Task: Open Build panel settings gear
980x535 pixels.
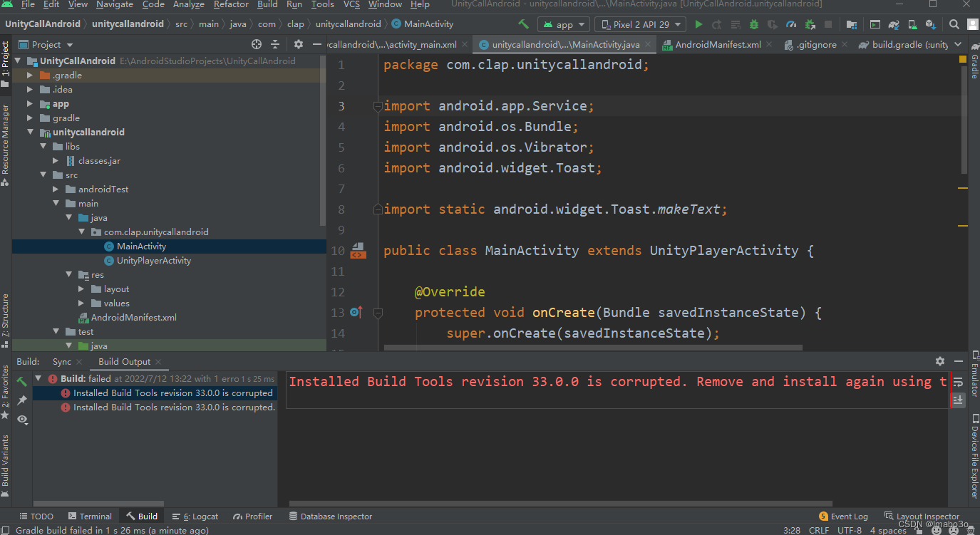Action: (940, 361)
